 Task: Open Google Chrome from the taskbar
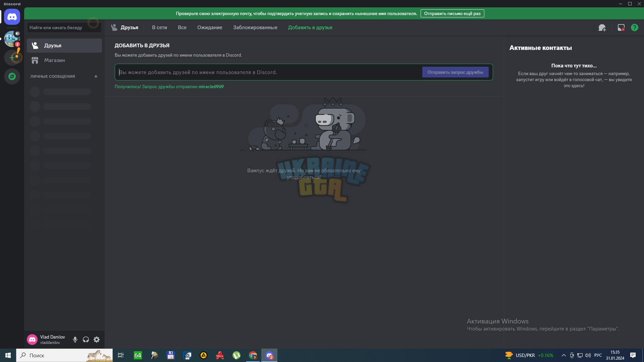[x=253, y=355]
